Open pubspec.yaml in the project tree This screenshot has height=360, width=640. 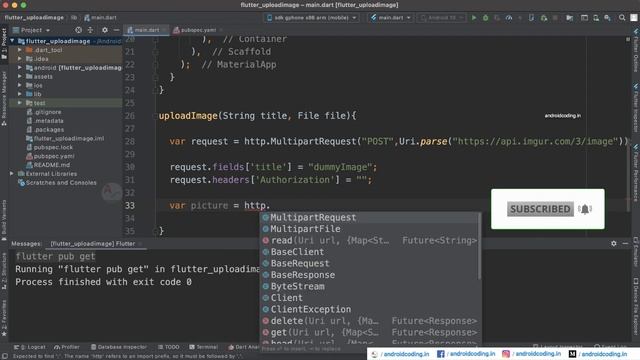pos(50,156)
